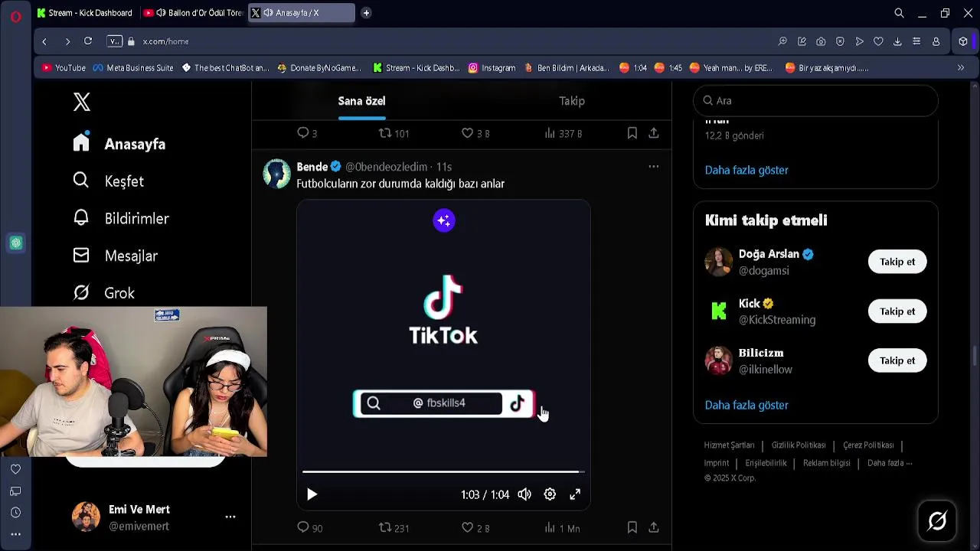Open Bildirimler notifications
Image resolution: width=980 pixels, height=551 pixels.
tap(121, 219)
